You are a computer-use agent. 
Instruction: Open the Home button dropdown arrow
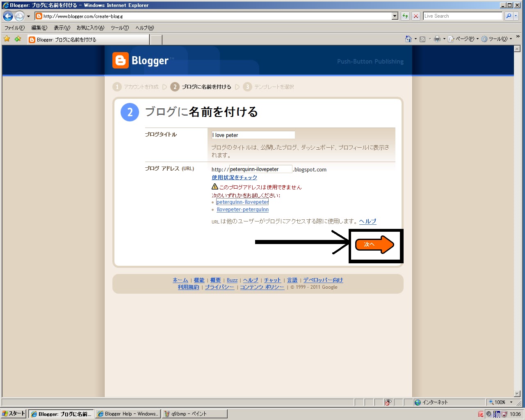pos(415,39)
